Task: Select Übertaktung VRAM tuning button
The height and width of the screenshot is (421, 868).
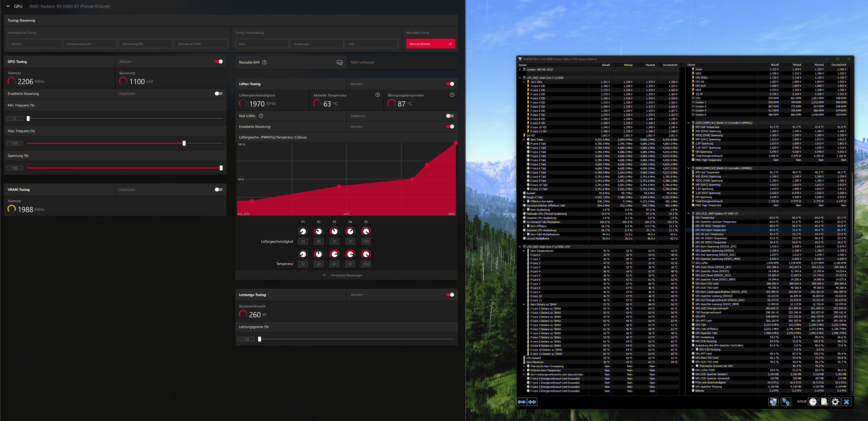Action: 201,44
